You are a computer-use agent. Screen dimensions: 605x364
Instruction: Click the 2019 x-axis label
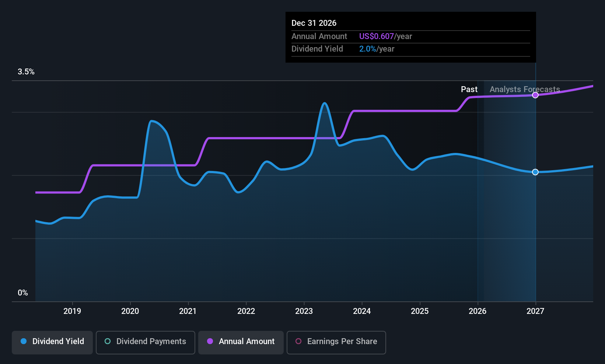pos(72,311)
